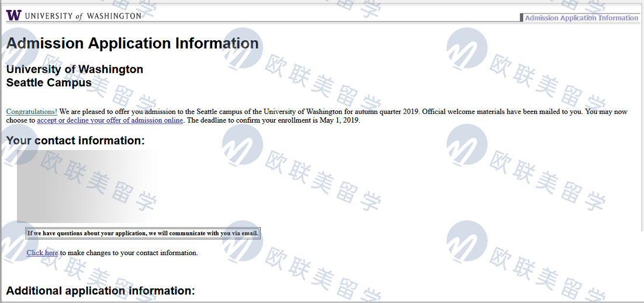Click the main Admission Application Information heading
Screen dimensions: 644x303
pyautogui.click(x=132, y=44)
